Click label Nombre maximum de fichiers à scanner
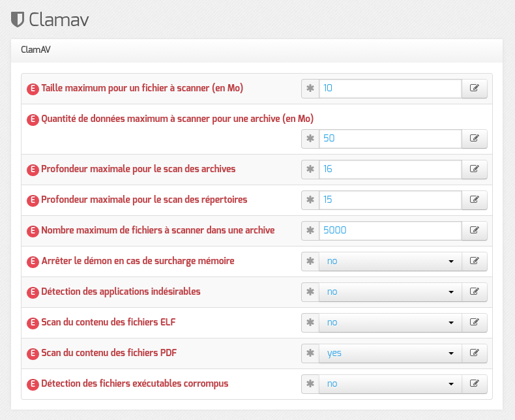This screenshot has height=420, width=515. (x=158, y=230)
